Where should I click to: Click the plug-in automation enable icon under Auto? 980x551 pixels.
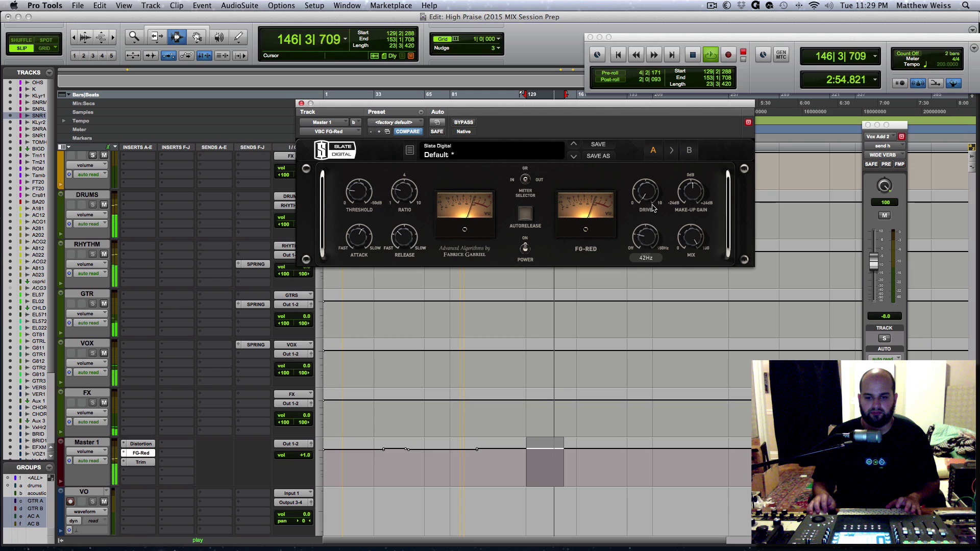point(437,122)
